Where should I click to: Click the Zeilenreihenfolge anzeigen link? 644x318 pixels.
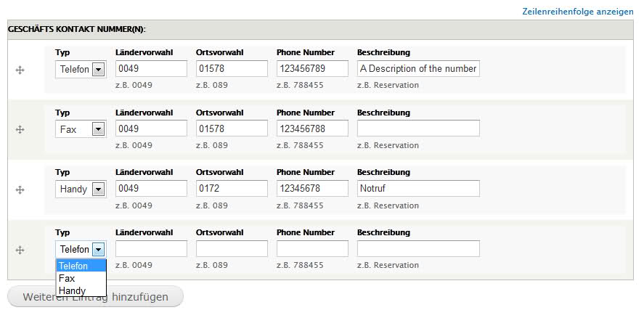point(577,12)
